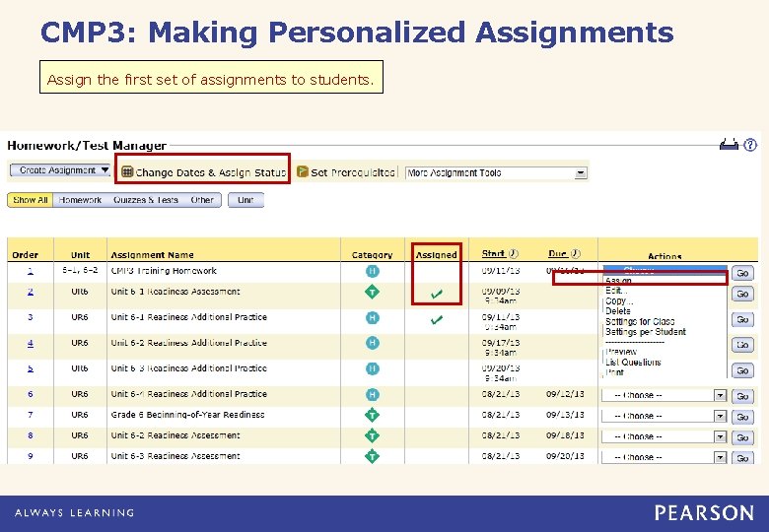769x532 pixels.
Task: Select Assign in the actions menu
Action: coord(618,281)
